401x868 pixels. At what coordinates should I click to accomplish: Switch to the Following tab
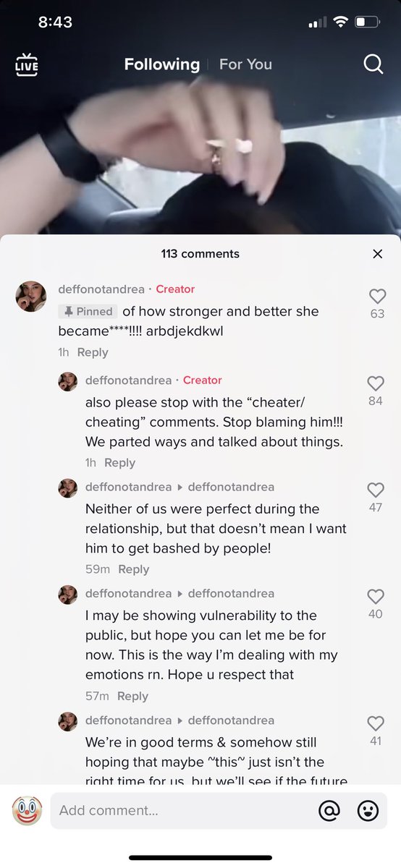pos(161,64)
